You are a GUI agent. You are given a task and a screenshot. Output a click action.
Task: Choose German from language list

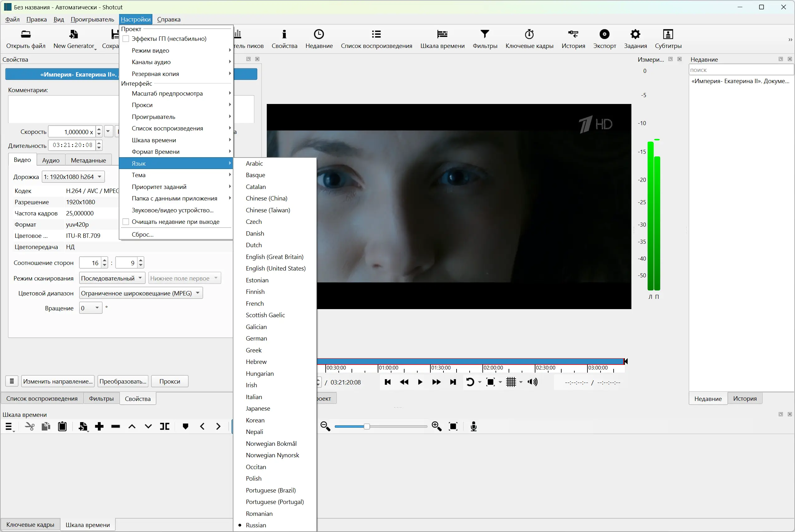point(256,338)
